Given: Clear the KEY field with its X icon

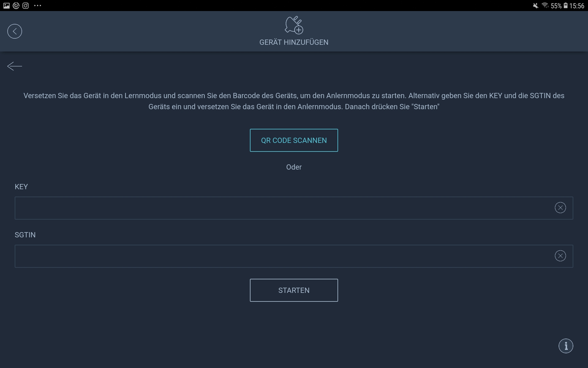Looking at the screenshot, I should [x=560, y=208].
